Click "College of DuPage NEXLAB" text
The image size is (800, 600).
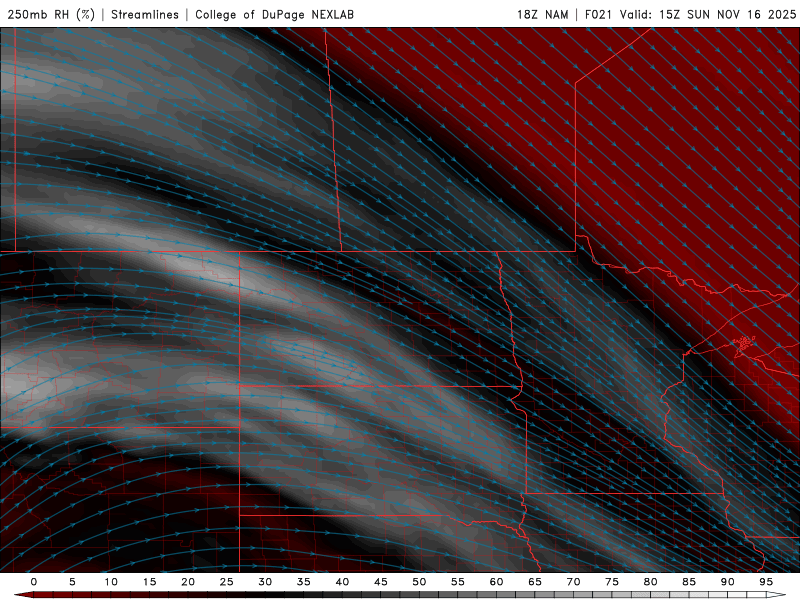274,14
